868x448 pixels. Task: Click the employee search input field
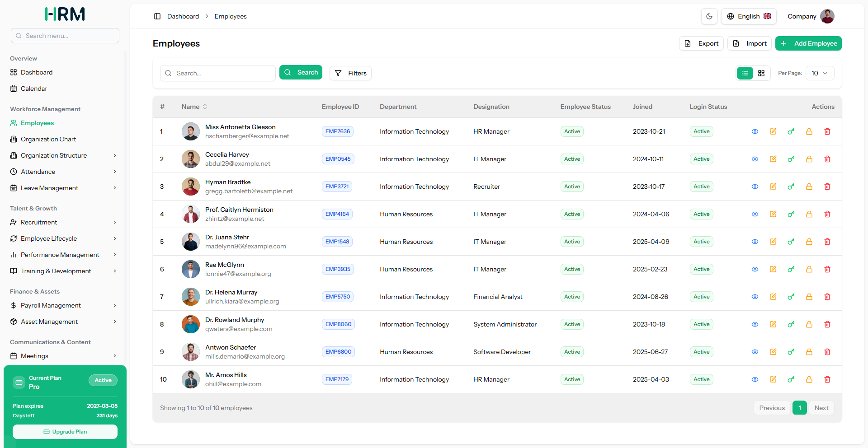(218, 73)
